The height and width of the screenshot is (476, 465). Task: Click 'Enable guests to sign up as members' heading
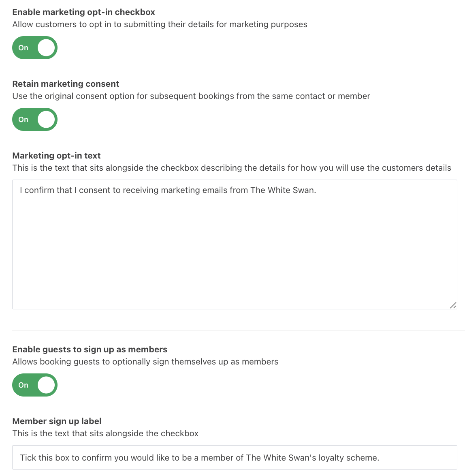point(90,349)
